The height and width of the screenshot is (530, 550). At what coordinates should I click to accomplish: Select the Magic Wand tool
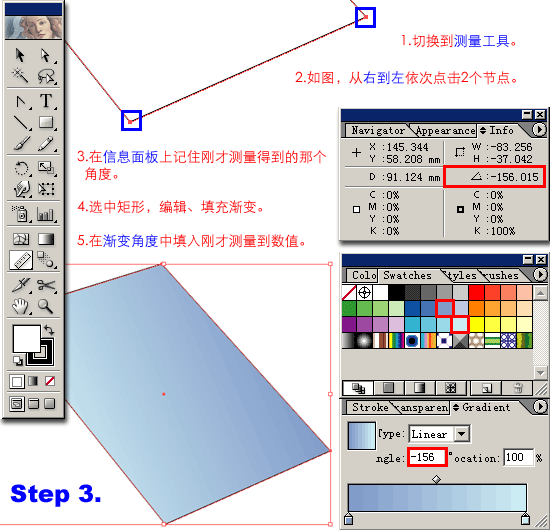(20, 75)
